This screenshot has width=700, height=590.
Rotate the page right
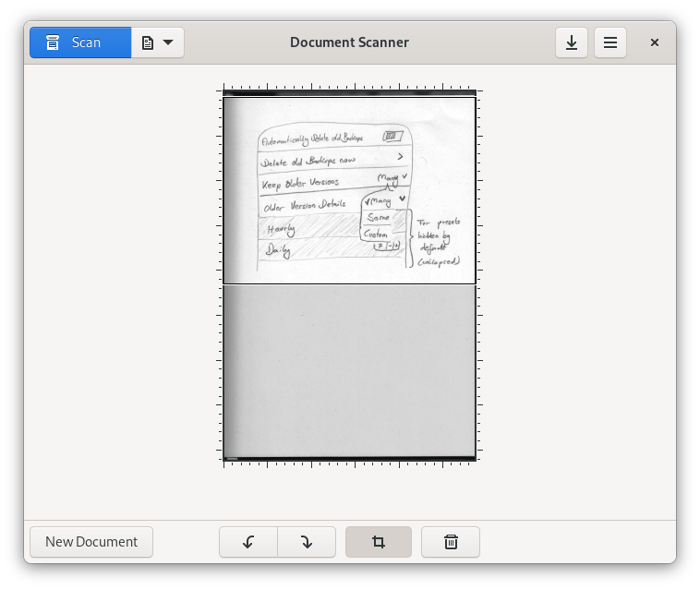tap(307, 542)
